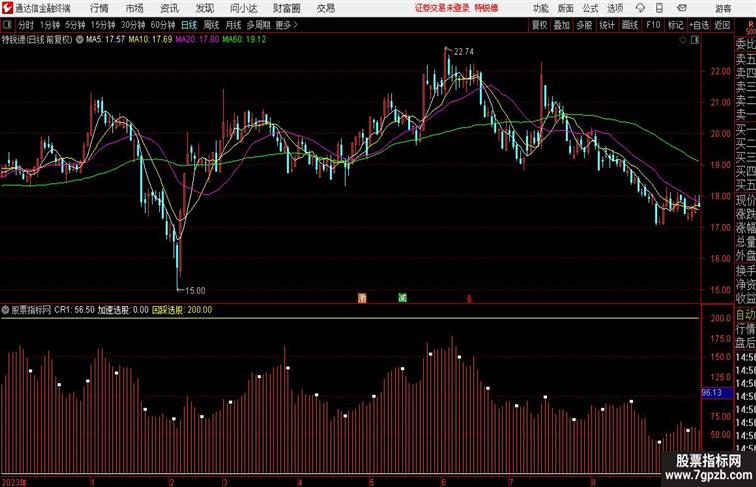Select the 日线 daily chart tab
Image resolution: width=756 pixels, height=487 pixels.
click(x=189, y=25)
